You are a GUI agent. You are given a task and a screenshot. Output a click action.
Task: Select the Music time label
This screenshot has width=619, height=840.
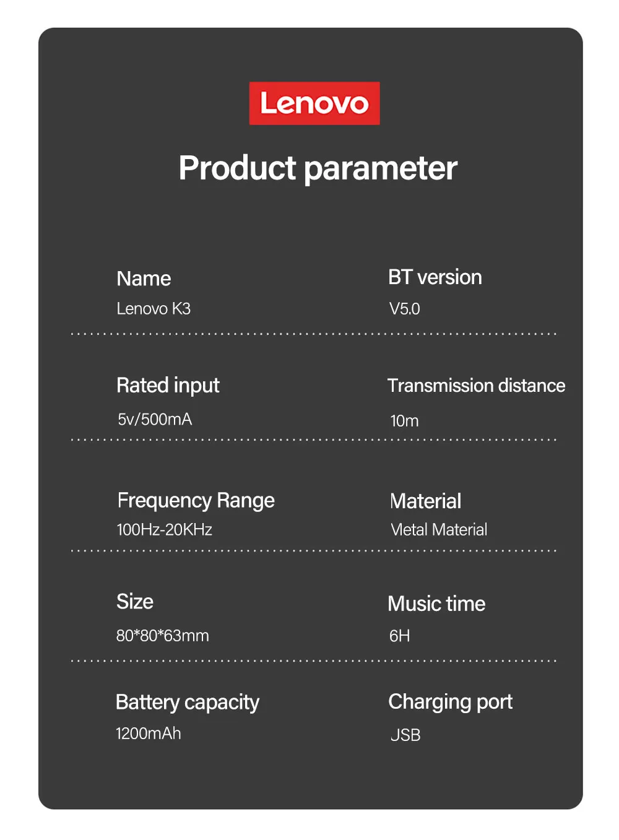pyautogui.click(x=436, y=604)
